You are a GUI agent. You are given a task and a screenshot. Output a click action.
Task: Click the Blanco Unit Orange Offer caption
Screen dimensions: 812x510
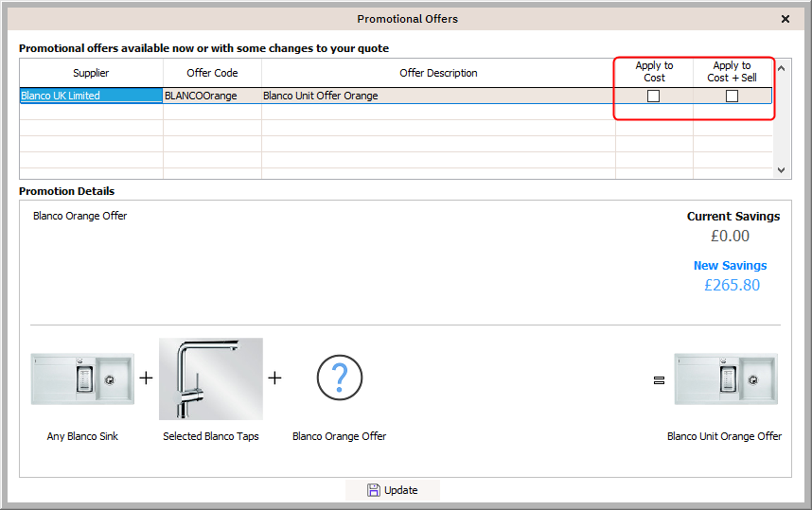click(x=724, y=436)
